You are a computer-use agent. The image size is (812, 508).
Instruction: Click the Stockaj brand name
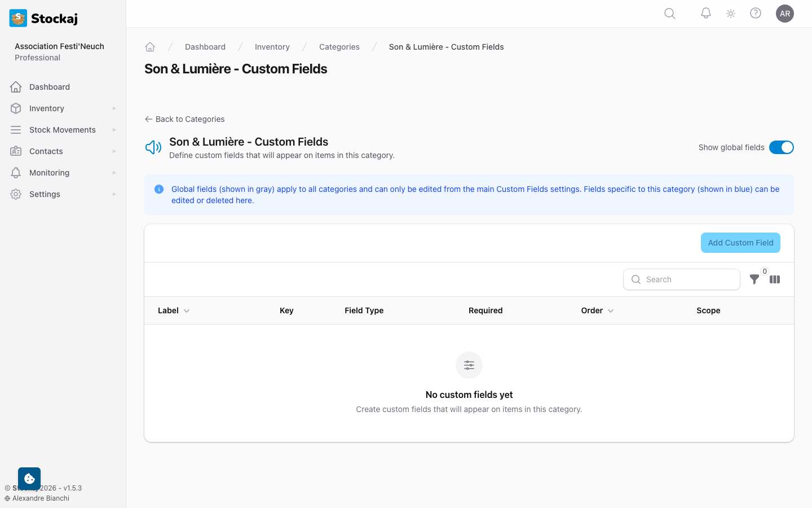(54, 19)
